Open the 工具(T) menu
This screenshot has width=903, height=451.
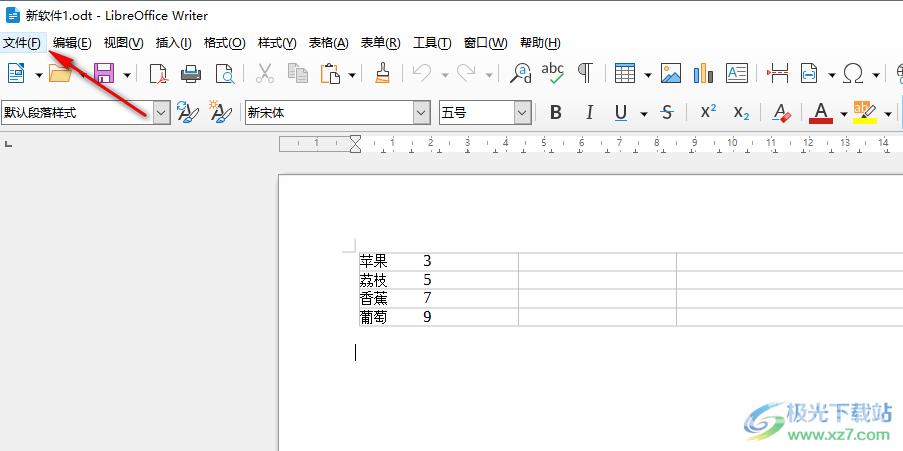tap(432, 43)
